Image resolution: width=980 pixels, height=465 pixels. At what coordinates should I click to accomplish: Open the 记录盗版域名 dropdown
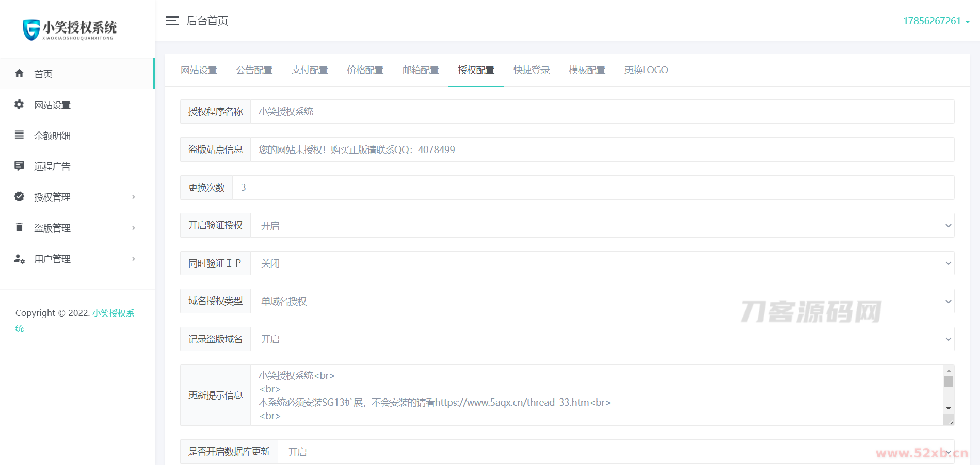tap(602, 339)
